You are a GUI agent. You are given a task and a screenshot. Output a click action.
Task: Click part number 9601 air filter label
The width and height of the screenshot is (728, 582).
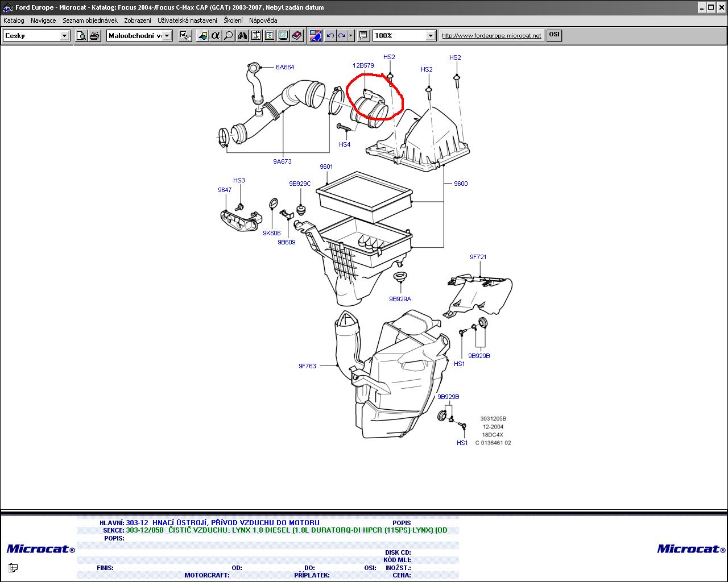[x=326, y=167]
